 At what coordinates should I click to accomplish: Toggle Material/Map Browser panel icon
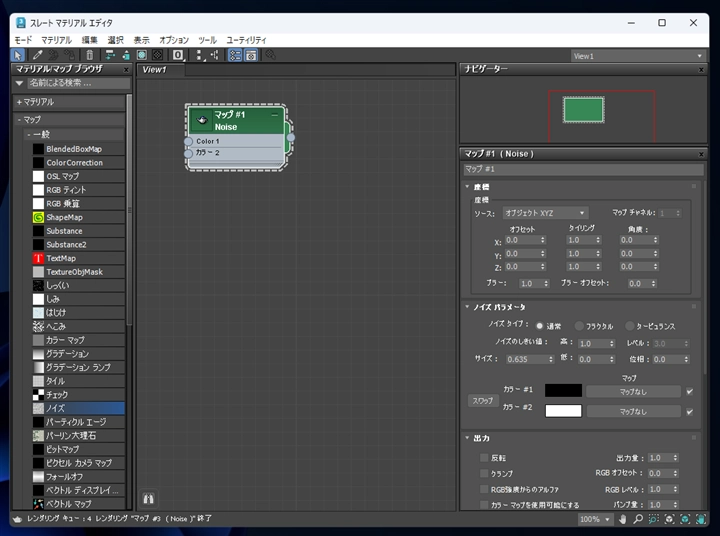[235, 55]
